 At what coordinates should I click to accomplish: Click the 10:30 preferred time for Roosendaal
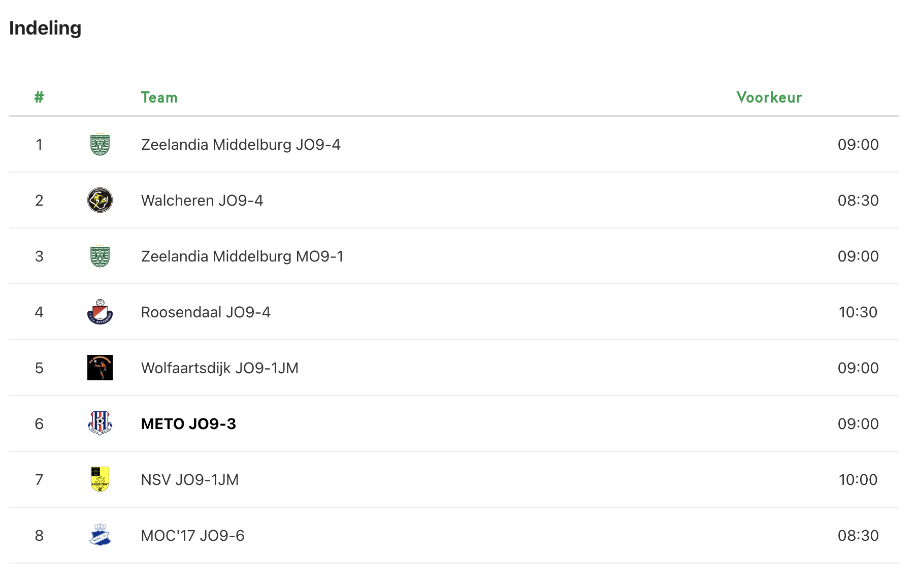coord(858,312)
